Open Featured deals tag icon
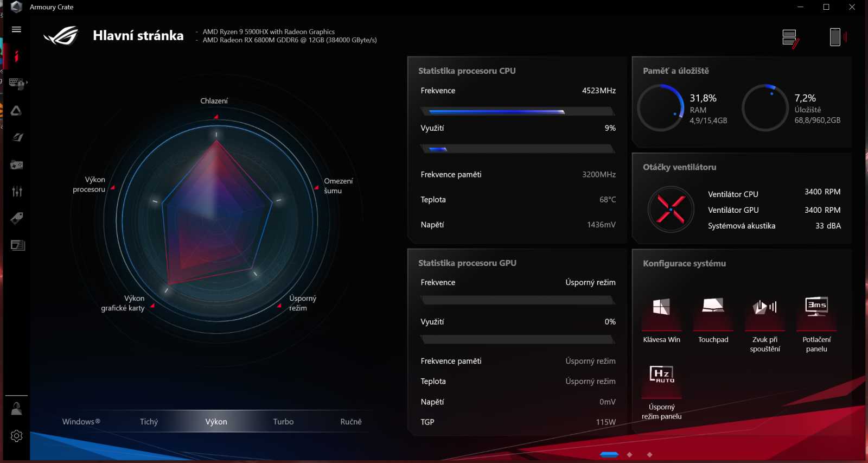This screenshot has height=463, width=868. point(17,218)
